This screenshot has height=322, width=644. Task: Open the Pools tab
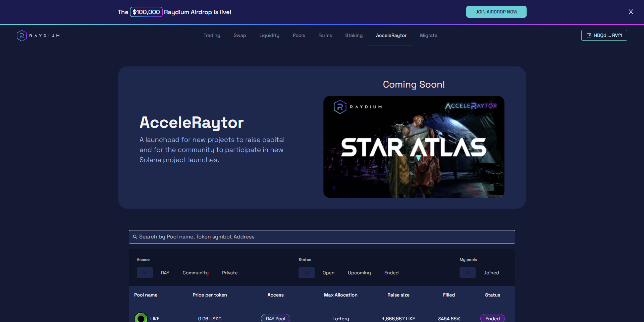tap(299, 35)
